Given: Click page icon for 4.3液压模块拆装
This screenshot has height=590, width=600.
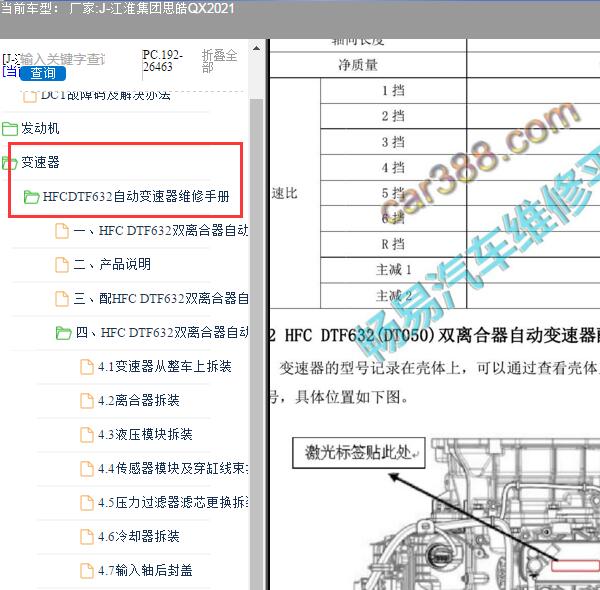Looking at the screenshot, I should (x=86, y=435).
